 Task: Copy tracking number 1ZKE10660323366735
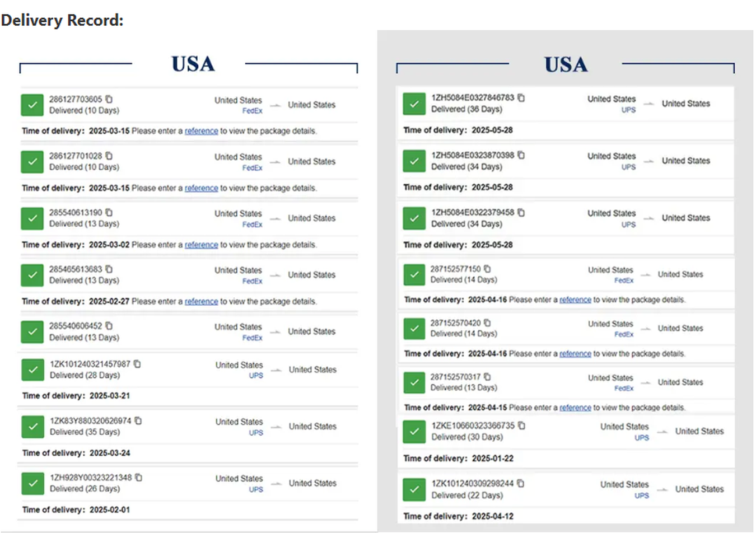pyautogui.click(x=522, y=426)
